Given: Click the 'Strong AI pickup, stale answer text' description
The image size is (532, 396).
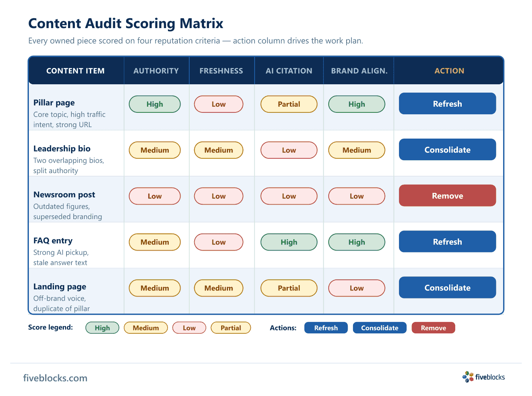Looking at the screenshot, I should pyautogui.click(x=61, y=257).
